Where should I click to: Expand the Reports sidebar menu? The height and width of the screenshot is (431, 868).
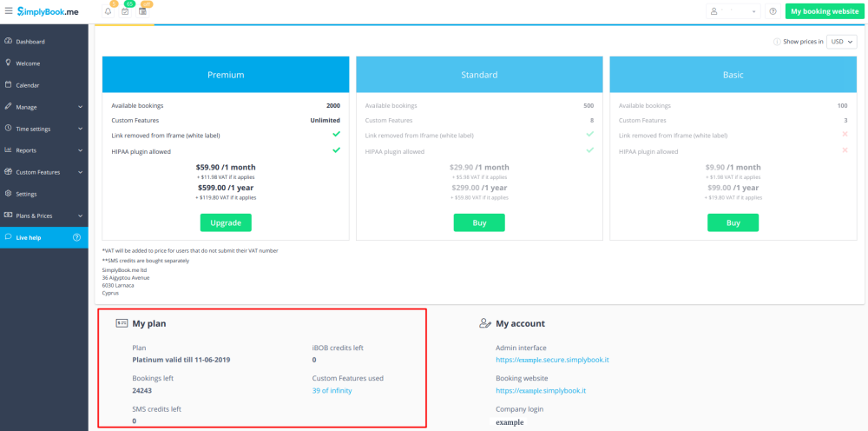[x=43, y=150]
